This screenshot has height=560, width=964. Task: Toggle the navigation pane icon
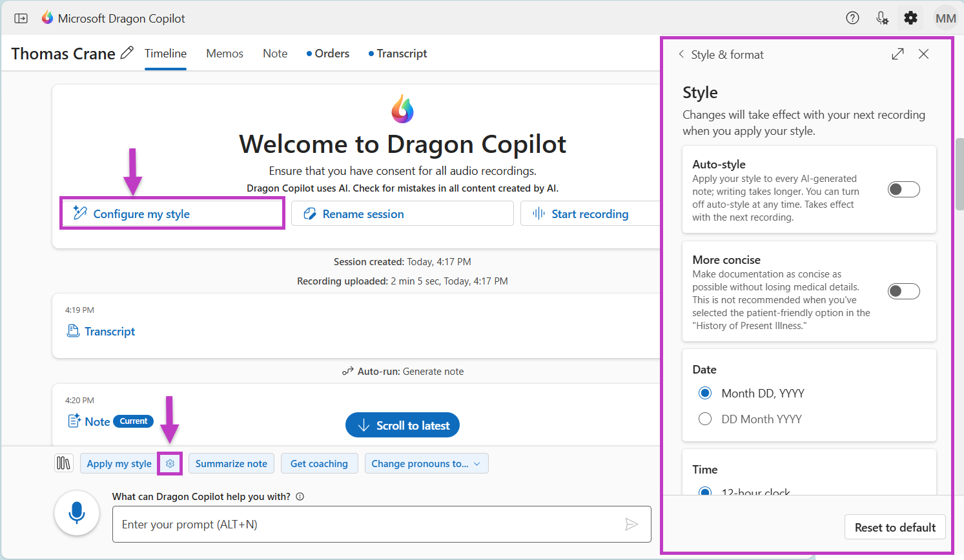click(21, 18)
